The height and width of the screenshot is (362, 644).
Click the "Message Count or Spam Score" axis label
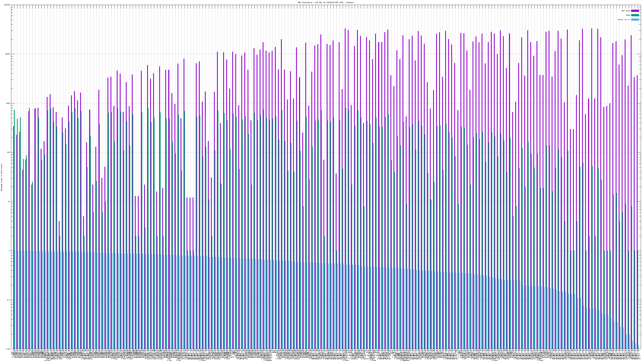tap(1, 177)
